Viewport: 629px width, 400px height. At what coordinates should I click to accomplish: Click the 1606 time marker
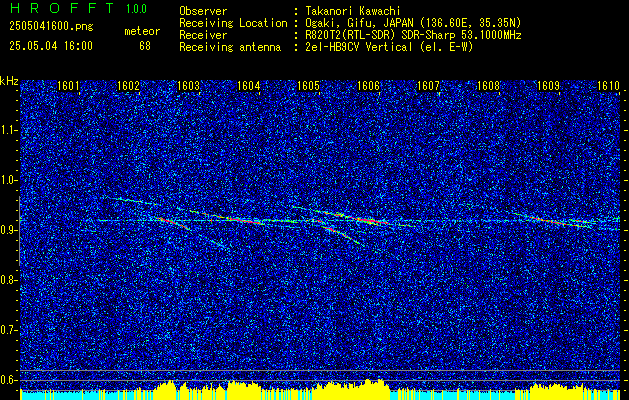click(368, 85)
